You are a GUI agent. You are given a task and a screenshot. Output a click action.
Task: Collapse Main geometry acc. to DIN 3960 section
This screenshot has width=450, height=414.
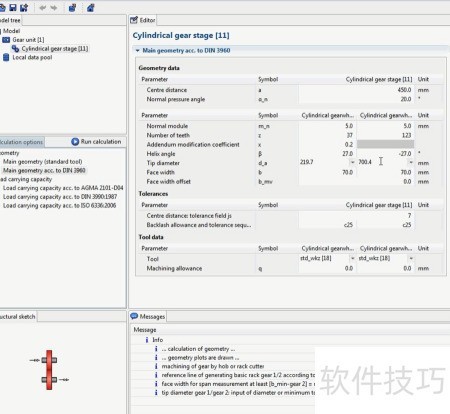137,51
